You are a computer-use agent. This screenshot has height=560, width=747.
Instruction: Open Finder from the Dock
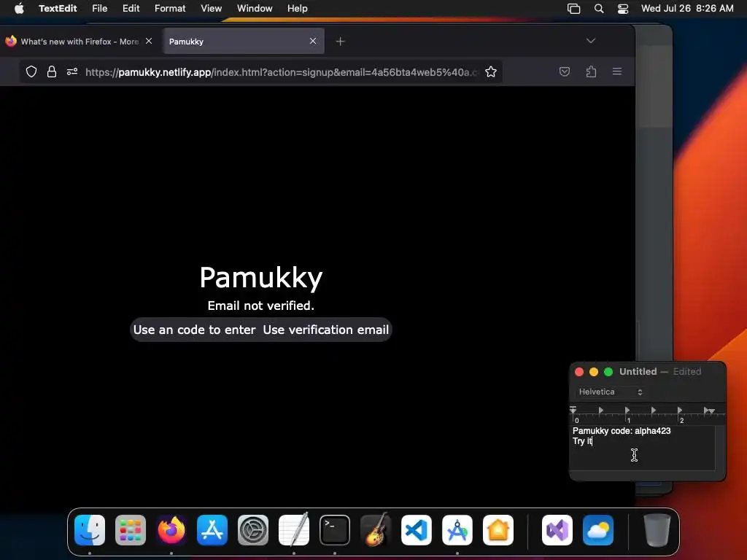click(90, 530)
